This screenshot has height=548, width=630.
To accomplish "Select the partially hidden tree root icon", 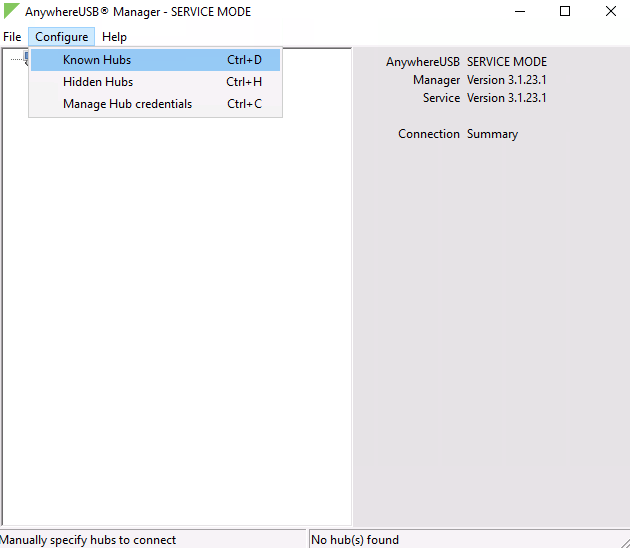I will pos(24,57).
